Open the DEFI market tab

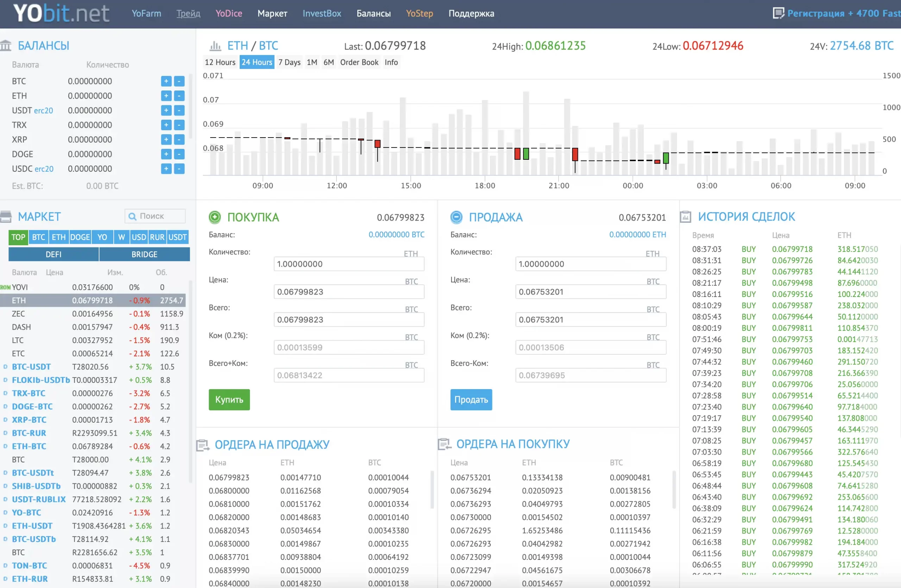(x=53, y=254)
